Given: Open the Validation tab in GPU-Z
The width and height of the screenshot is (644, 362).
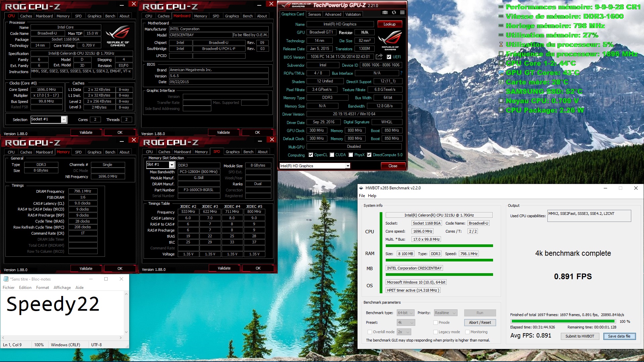Looking at the screenshot, I should click(x=353, y=14).
